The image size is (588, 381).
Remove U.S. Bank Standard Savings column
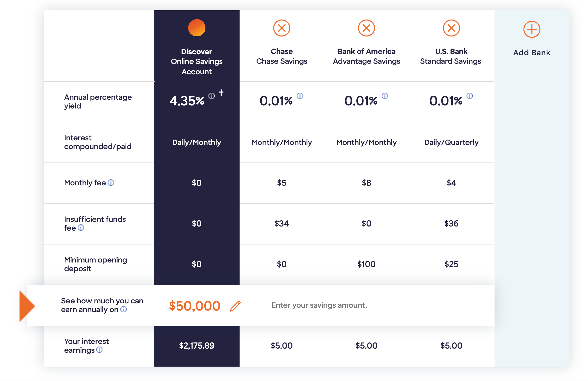click(451, 28)
